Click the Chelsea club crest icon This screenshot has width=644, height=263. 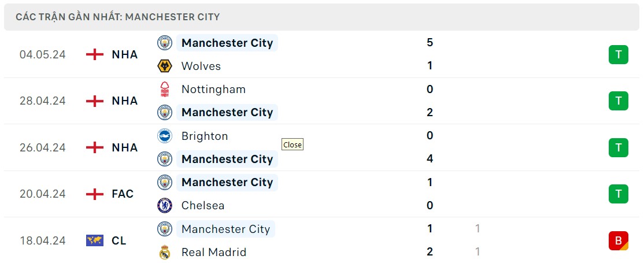[165, 205]
